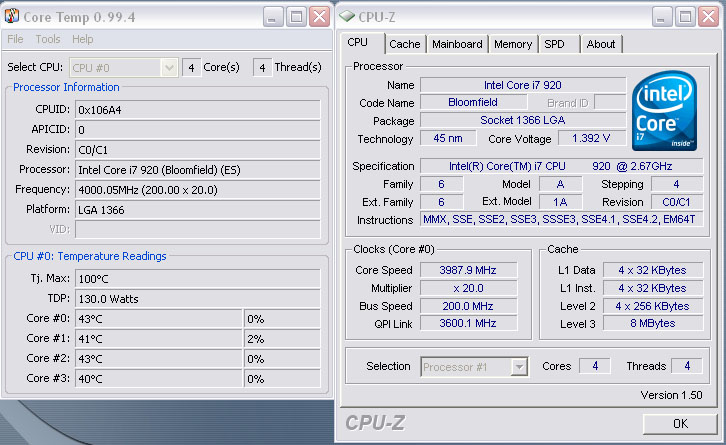Click the Core #2 temperature 43°C
This screenshot has height=445, width=726.
tap(159, 359)
